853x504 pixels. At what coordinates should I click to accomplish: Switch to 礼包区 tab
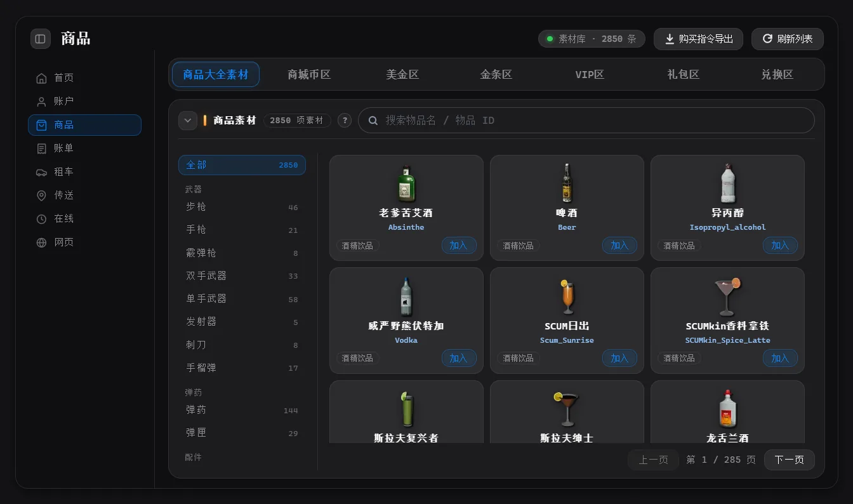684,74
